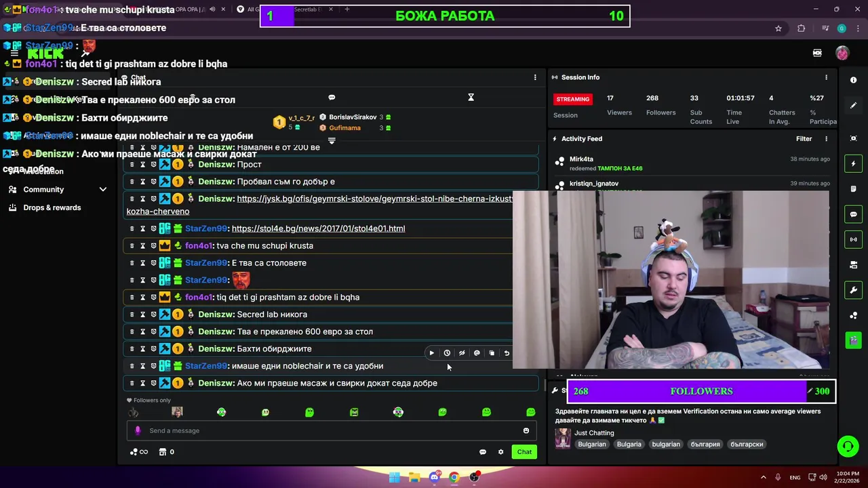Click the speech bubble icon beside chat gear
The height and width of the screenshot is (488, 868).
(x=483, y=452)
